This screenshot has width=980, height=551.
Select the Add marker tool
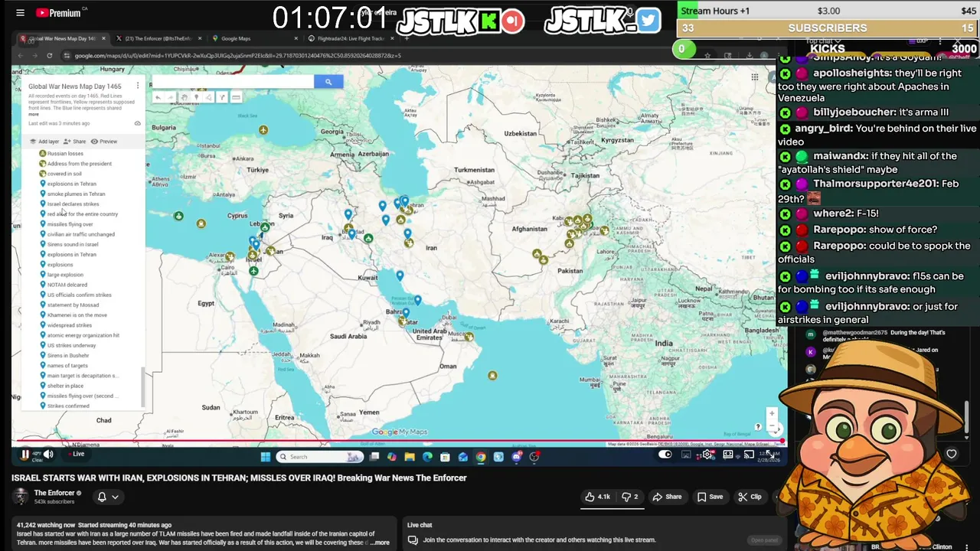(x=197, y=97)
